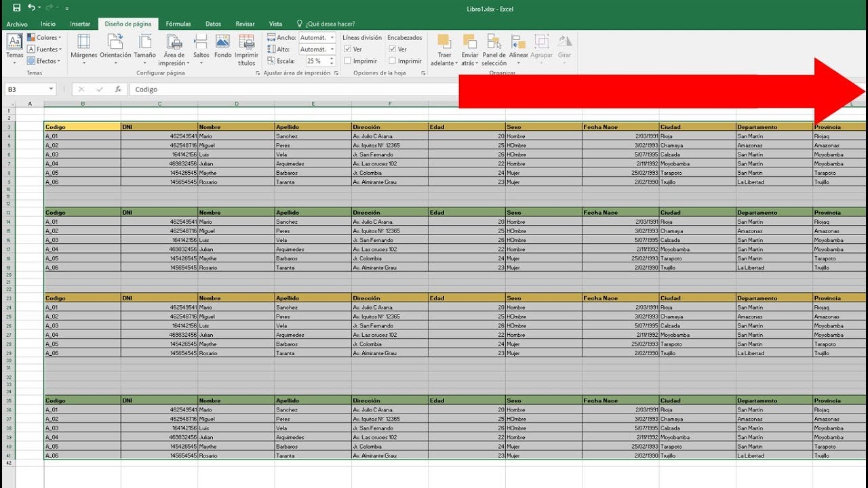Open the Fórmulas tab
The image size is (868, 488).
click(x=178, y=24)
